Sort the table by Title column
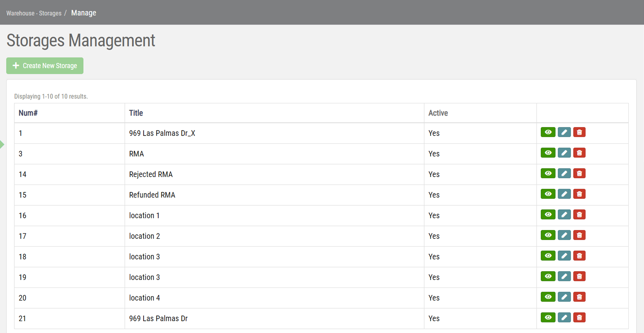The width and height of the screenshot is (644, 333). coord(136,113)
